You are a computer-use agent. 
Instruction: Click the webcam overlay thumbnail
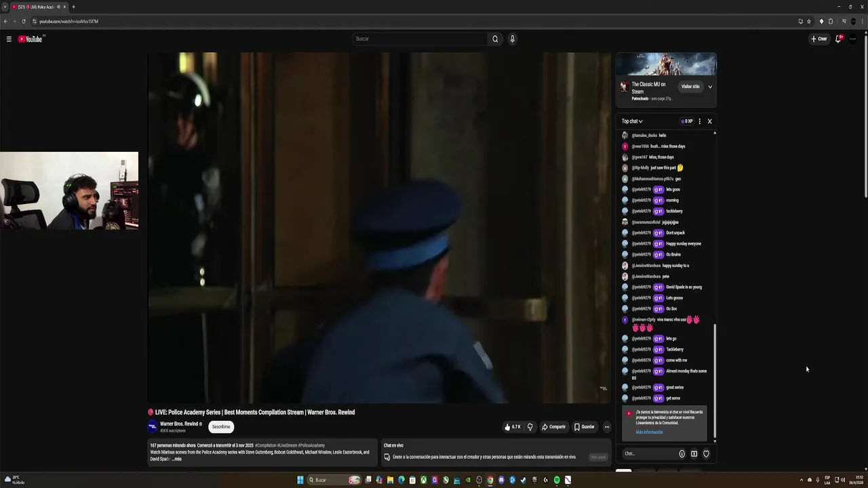[x=69, y=190]
